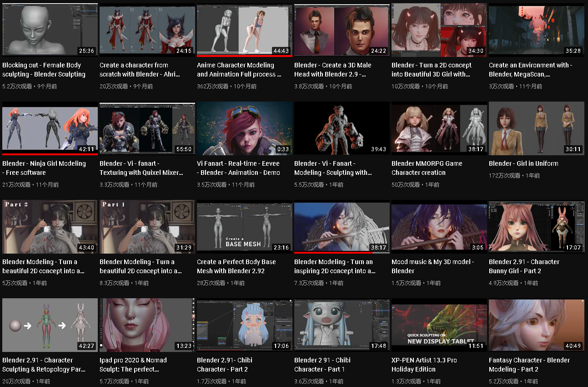Open the BASE MESH video thumbnail
This screenshot has height=387, width=588.
point(245,226)
